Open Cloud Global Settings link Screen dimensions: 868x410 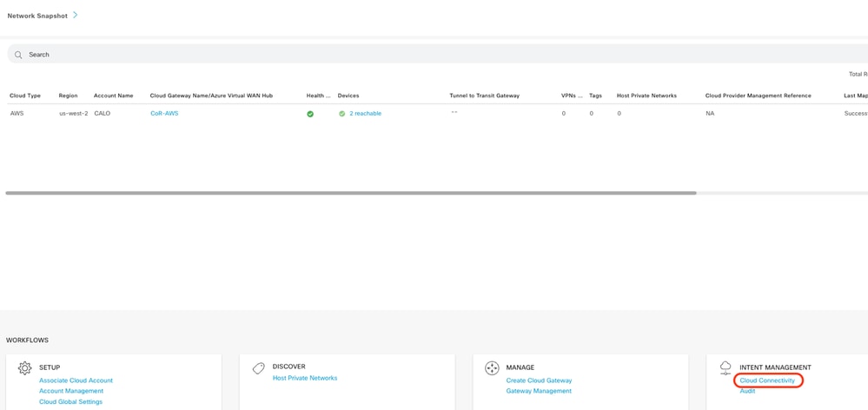coord(70,401)
